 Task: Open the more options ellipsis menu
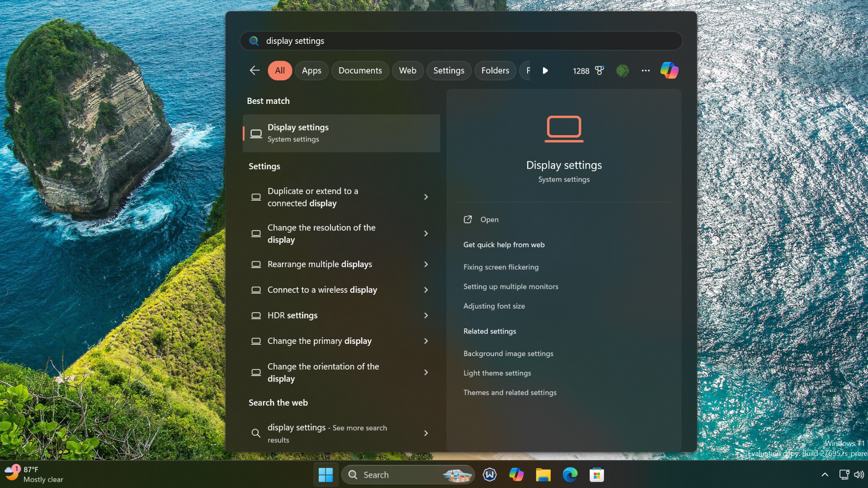point(645,70)
